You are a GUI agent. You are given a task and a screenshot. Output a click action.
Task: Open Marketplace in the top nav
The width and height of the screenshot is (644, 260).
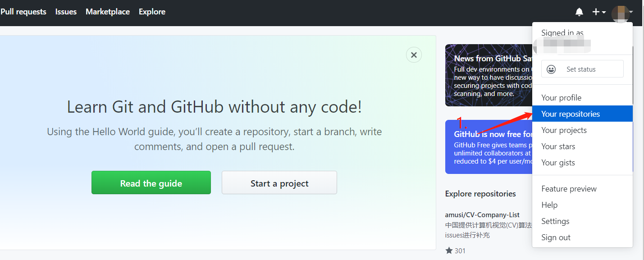coord(108,12)
